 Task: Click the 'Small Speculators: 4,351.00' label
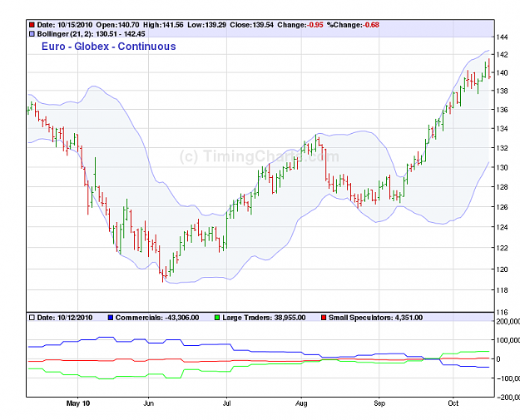[x=376, y=318]
